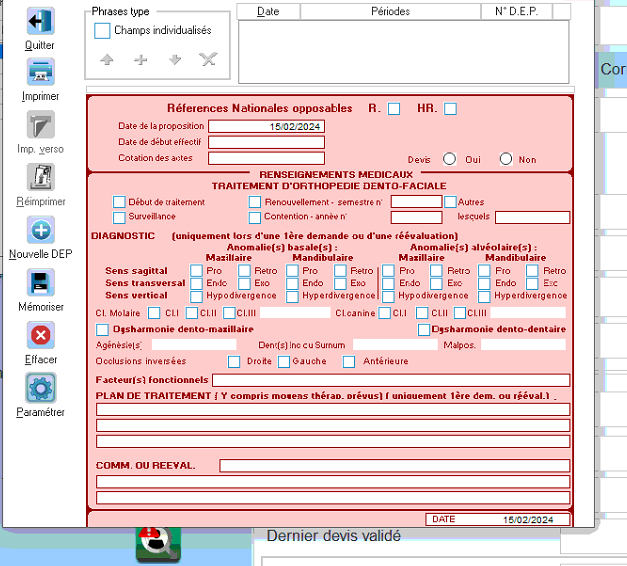This screenshot has width=627, height=566.
Task: Check basal Maxillaire Hypodivergence box
Action: [x=196, y=296]
